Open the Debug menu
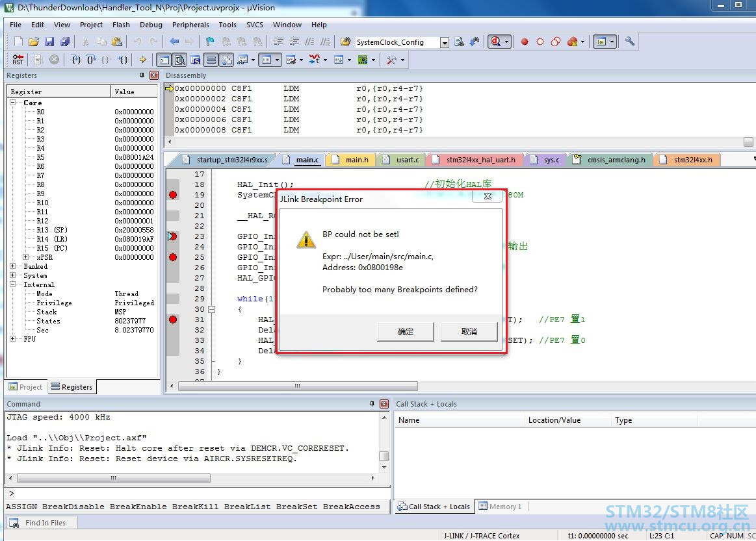This screenshot has width=756, height=541. click(x=151, y=25)
